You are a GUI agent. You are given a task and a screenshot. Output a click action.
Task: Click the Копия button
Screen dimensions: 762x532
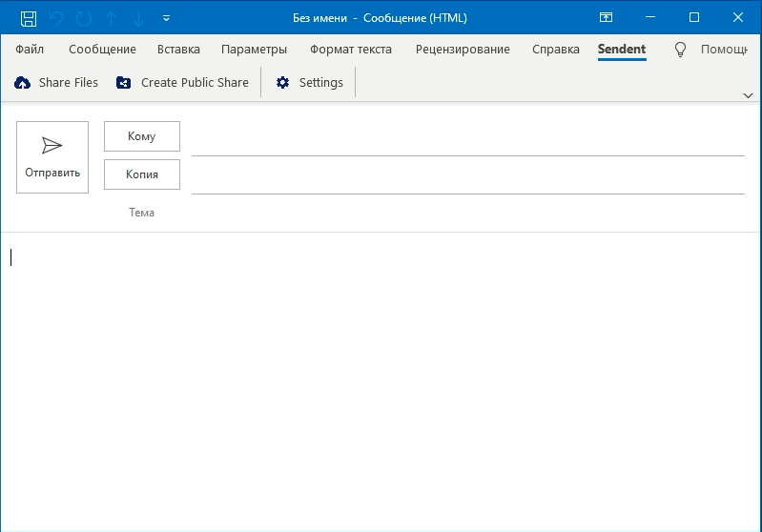(142, 174)
